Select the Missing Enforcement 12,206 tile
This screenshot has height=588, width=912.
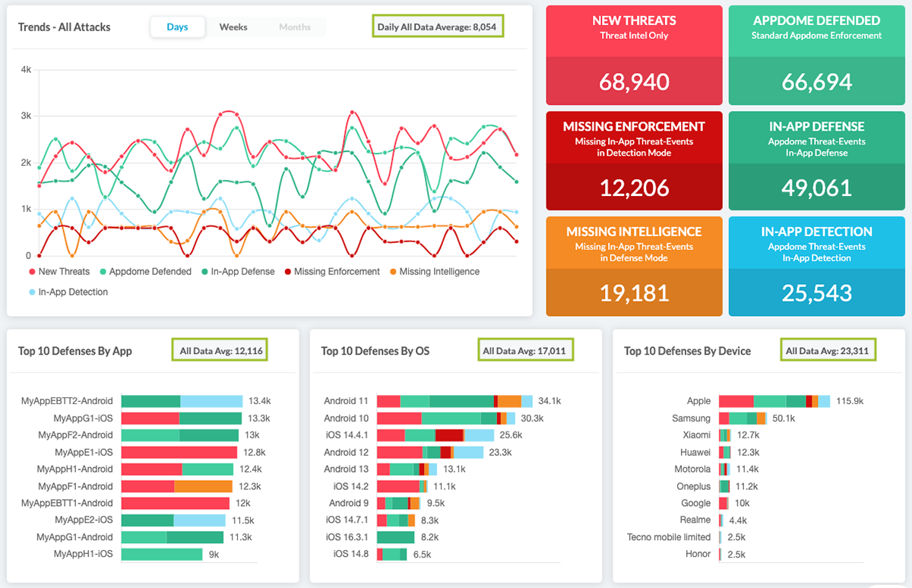tap(634, 160)
